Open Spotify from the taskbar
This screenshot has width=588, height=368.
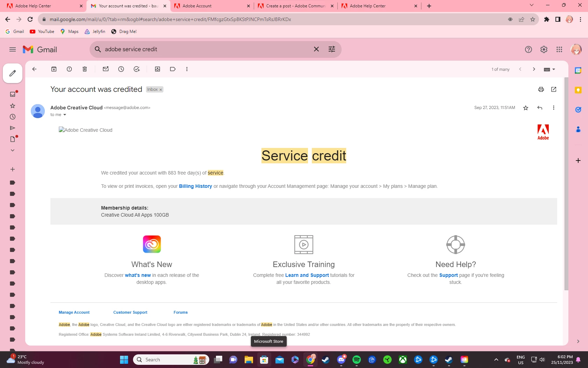(x=357, y=360)
